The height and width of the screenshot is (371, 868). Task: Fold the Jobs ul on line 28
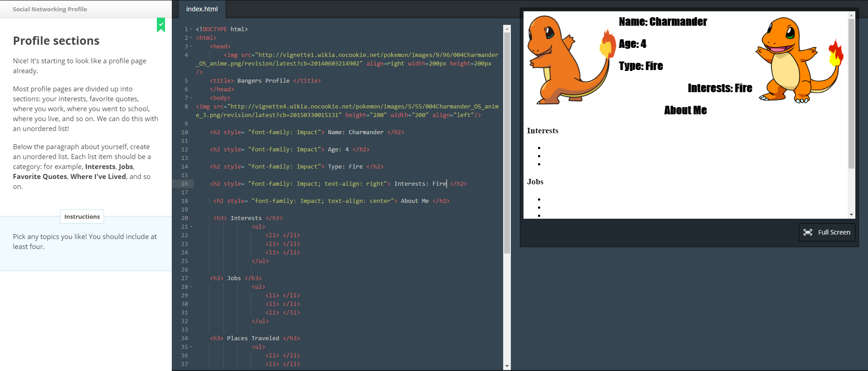[191, 287]
